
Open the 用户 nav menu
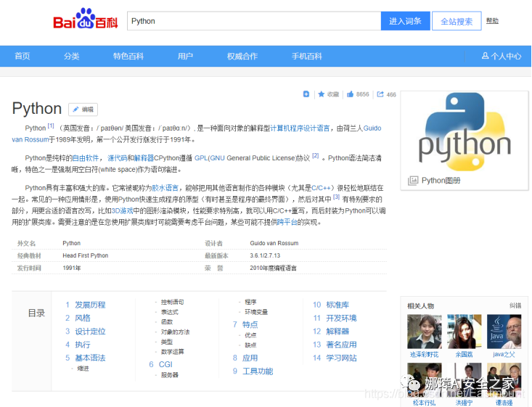(x=185, y=56)
